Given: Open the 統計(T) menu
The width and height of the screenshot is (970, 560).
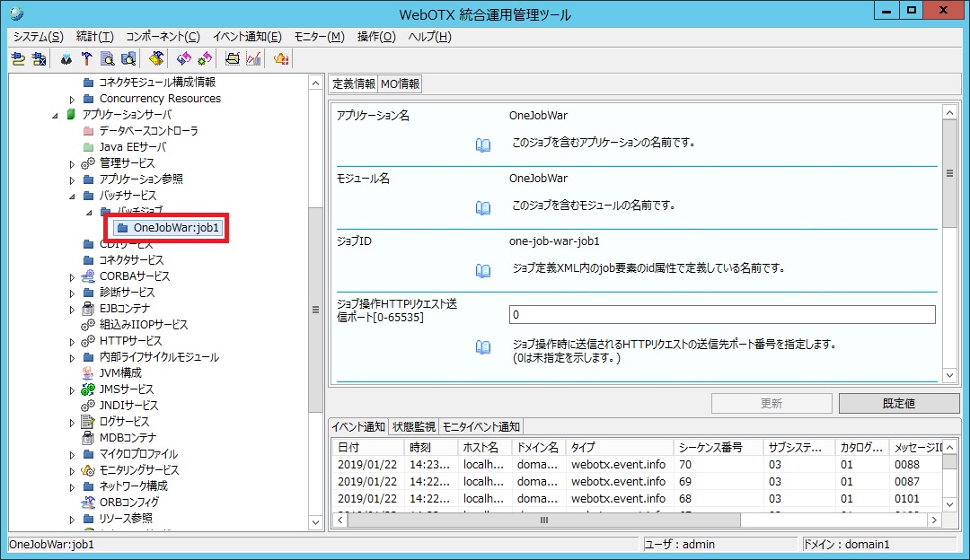Looking at the screenshot, I should coord(95,37).
